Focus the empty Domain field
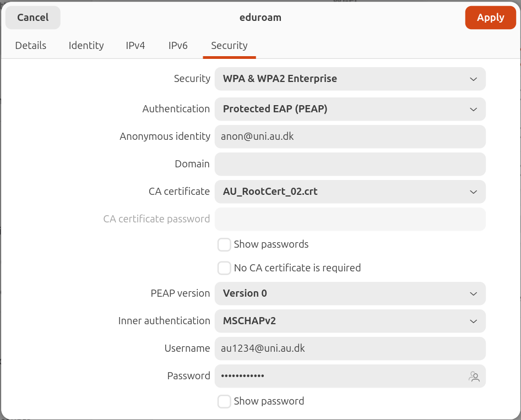521x420 pixels. coord(350,164)
